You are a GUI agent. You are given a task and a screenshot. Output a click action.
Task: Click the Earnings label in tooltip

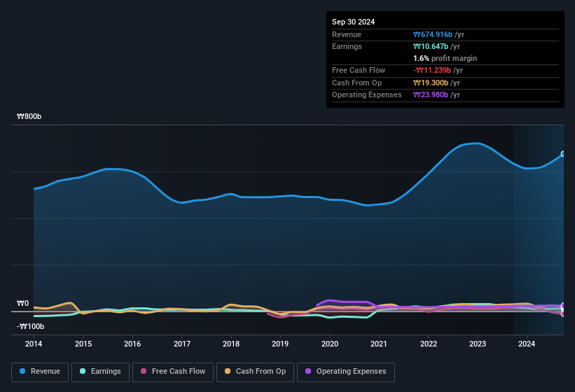pos(347,46)
